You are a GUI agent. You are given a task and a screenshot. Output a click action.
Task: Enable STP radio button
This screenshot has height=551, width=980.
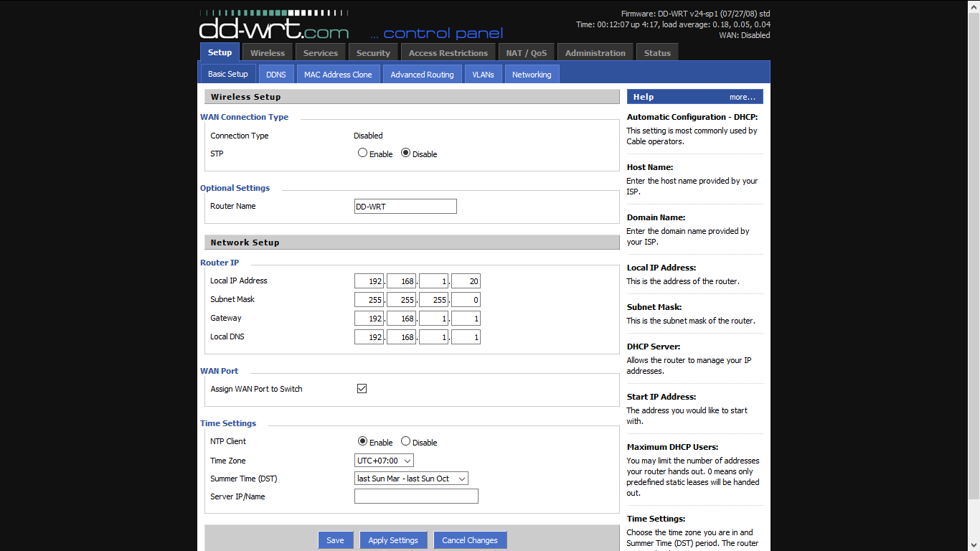coord(362,153)
